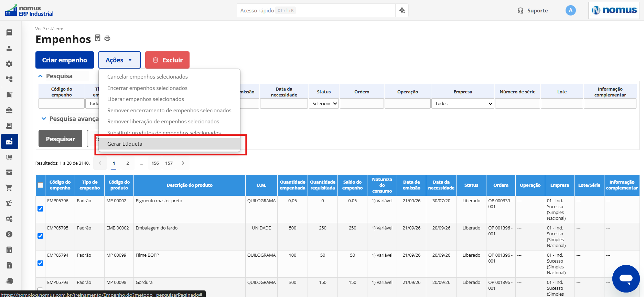
Task: Open the Status filter dropdown
Action: [x=324, y=103]
